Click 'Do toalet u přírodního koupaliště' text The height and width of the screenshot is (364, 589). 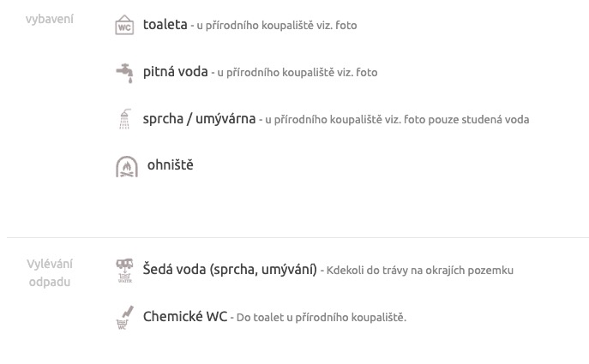[x=321, y=318]
